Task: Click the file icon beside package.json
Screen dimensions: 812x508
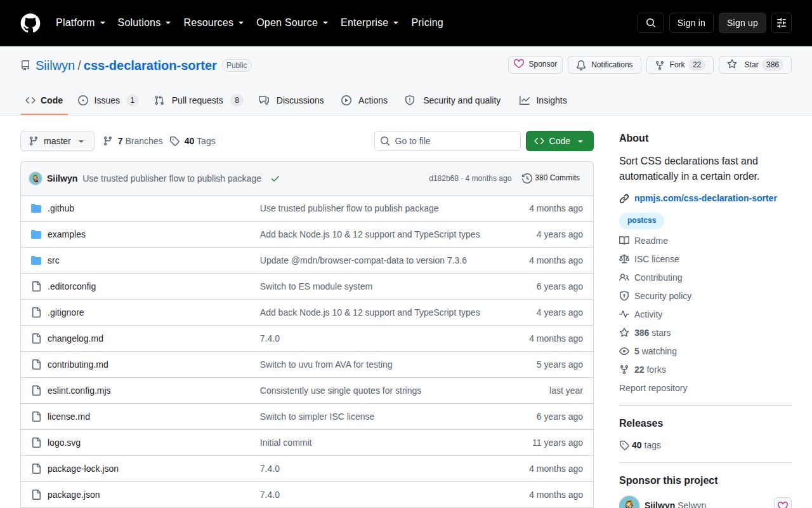Action: tap(36, 495)
